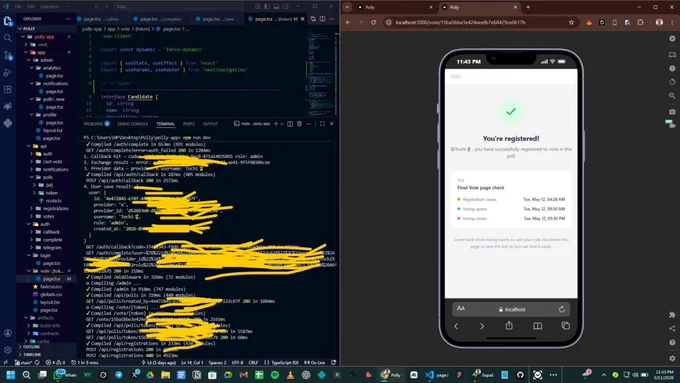Click Ln 14, Col 1 in status bar
Viewport: 680px width, 383px height.
click(x=192, y=362)
